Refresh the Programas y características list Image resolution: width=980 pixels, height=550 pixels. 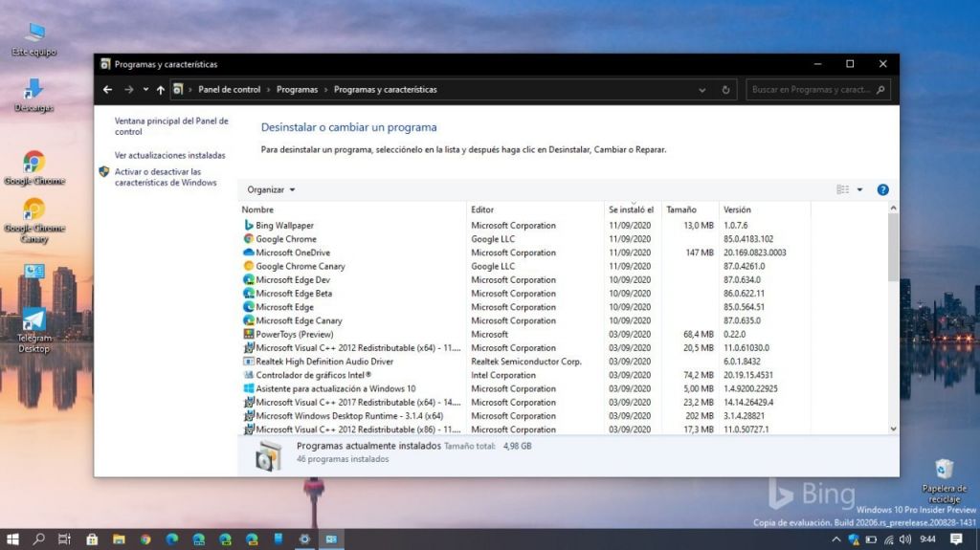[726, 90]
